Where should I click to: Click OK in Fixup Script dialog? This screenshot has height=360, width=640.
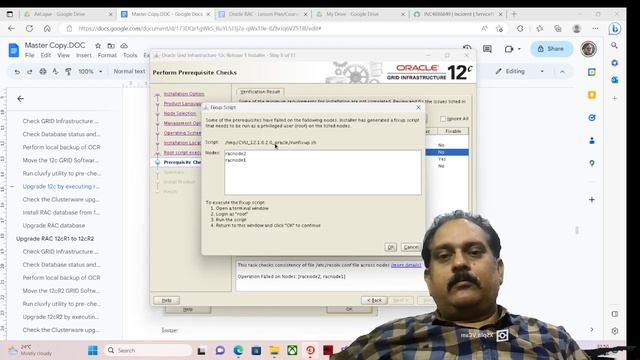391,247
